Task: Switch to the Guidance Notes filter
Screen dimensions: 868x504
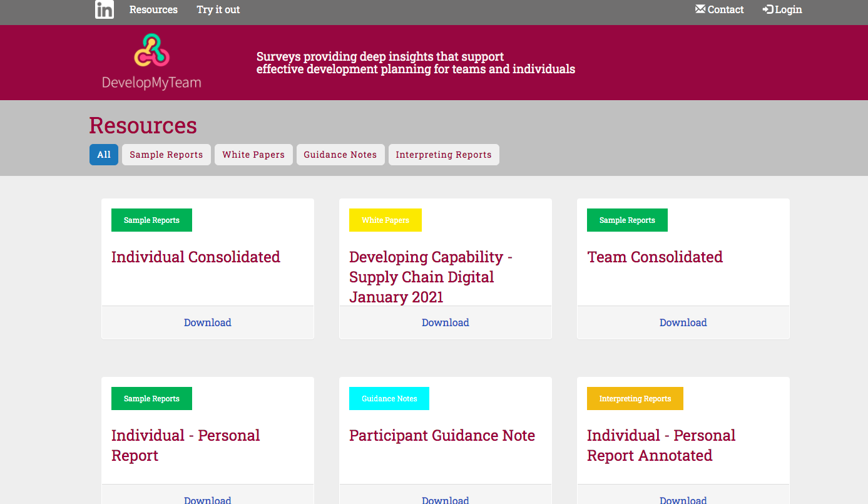Action: pos(340,155)
